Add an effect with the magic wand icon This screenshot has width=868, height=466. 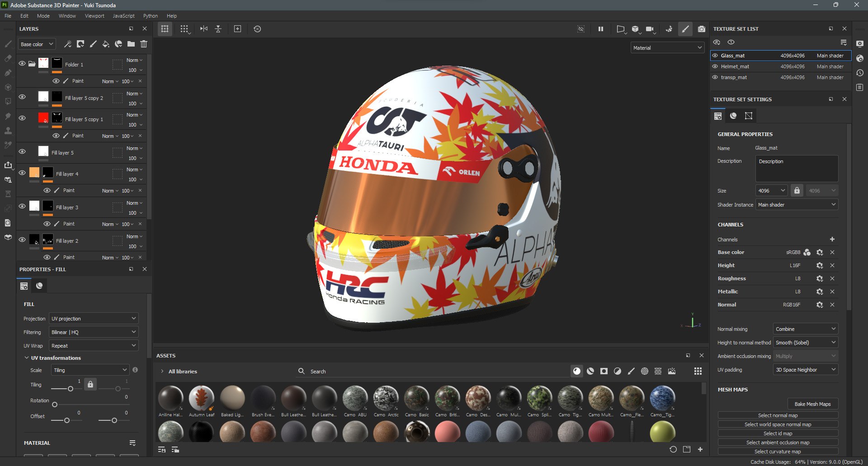coord(68,44)
